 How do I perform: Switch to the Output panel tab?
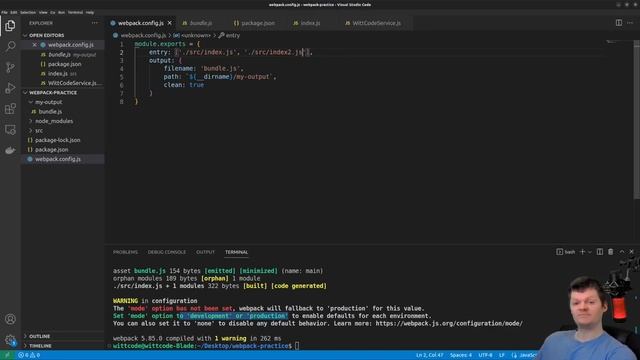[205, 252]
